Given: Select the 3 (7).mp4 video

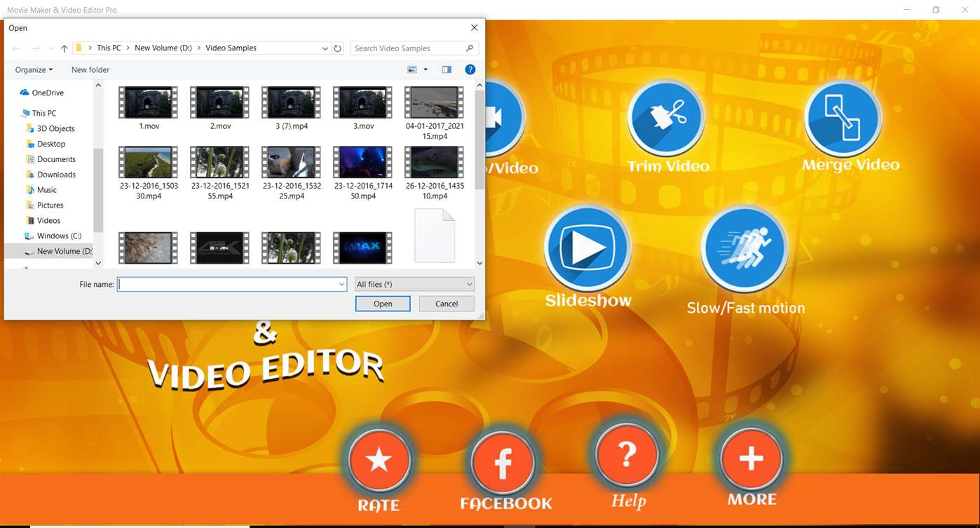Looking at the screenshot, I should (291, 109).
